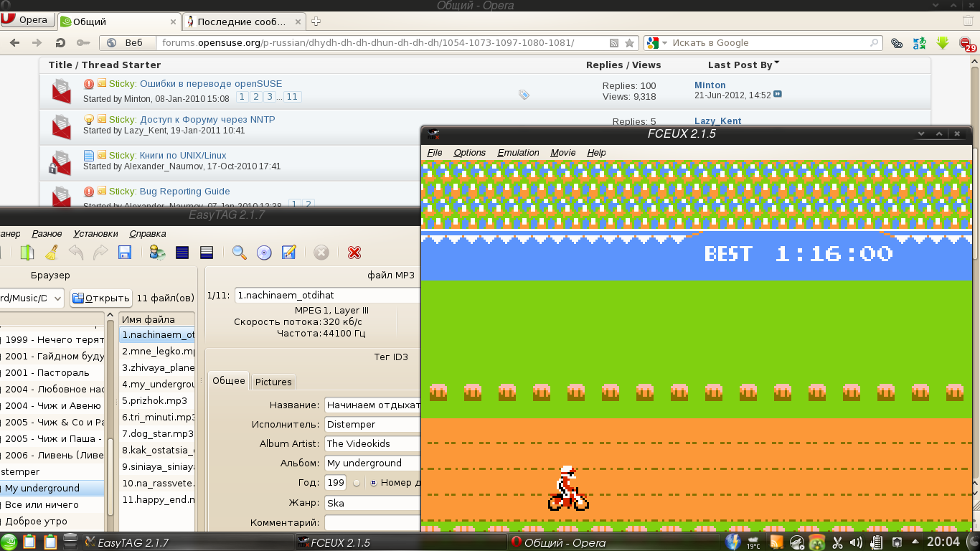The width and height of the screenshot is (980, 551).
Task: Click the translate extension icon in Opera
Action: tap(919, 43)
